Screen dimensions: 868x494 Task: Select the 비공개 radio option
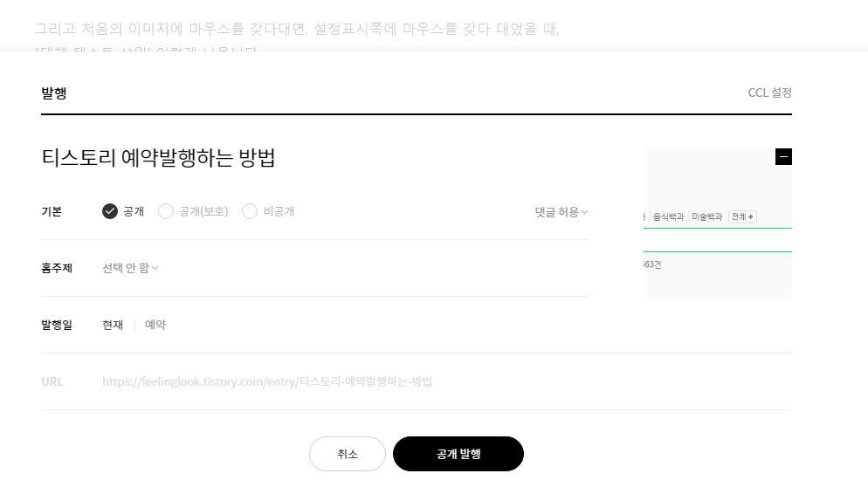pyautogui.click(x=268, y=211)
